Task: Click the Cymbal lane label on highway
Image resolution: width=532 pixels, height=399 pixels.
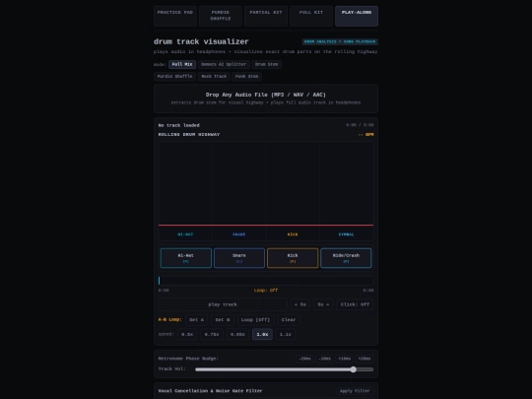Action: coord(346,234)
